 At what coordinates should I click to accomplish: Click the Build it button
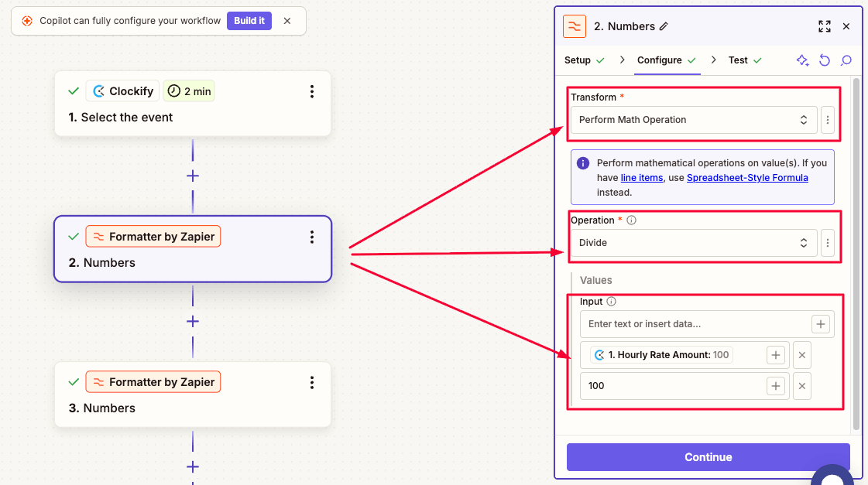click(249, 21)
